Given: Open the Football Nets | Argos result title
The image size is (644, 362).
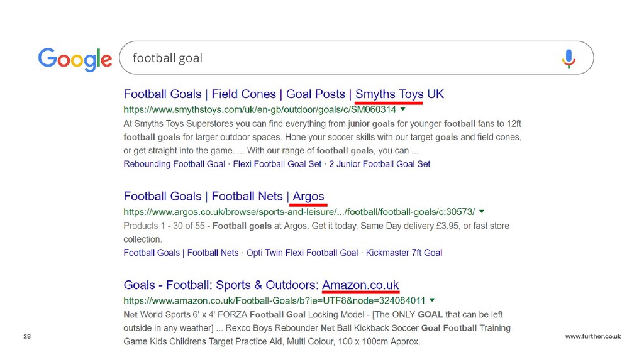Looking at the screenshot, I should click(224, 196).
